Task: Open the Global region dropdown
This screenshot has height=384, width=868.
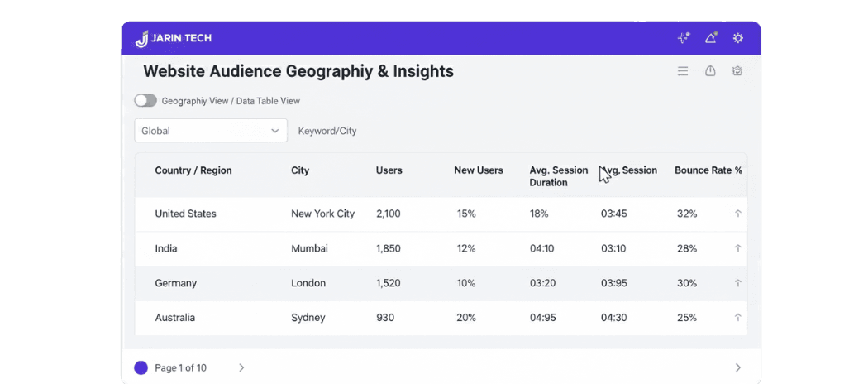Action: point(211,131)
